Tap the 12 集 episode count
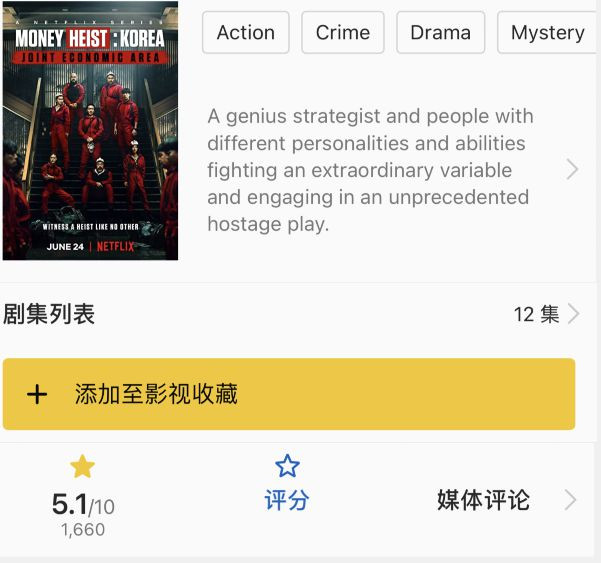 click(536, 314)
